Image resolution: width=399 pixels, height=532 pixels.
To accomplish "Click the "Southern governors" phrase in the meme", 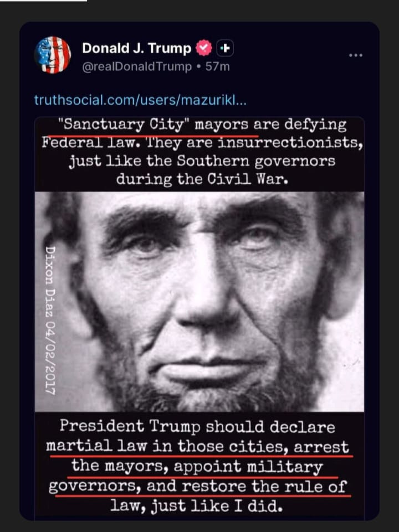I will click(x=256, y=161).
